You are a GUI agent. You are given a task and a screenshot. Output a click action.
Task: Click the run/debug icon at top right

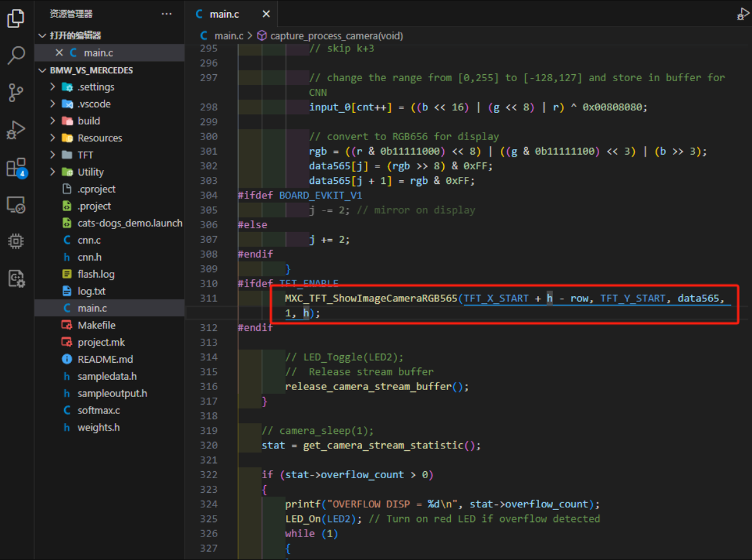(x=743, y=15)
